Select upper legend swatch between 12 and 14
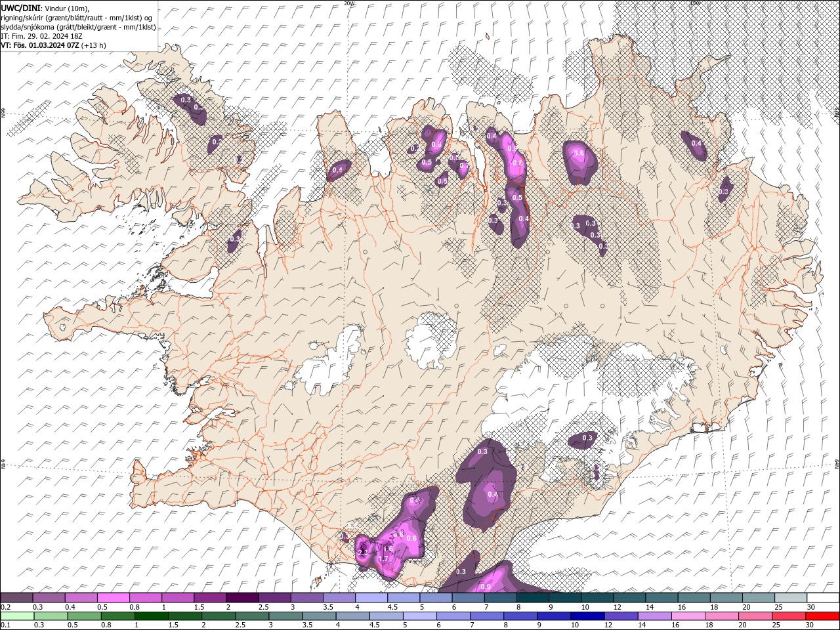Image resolution: width=840 pixels, height=630 pixels. [x=629, y=598]
